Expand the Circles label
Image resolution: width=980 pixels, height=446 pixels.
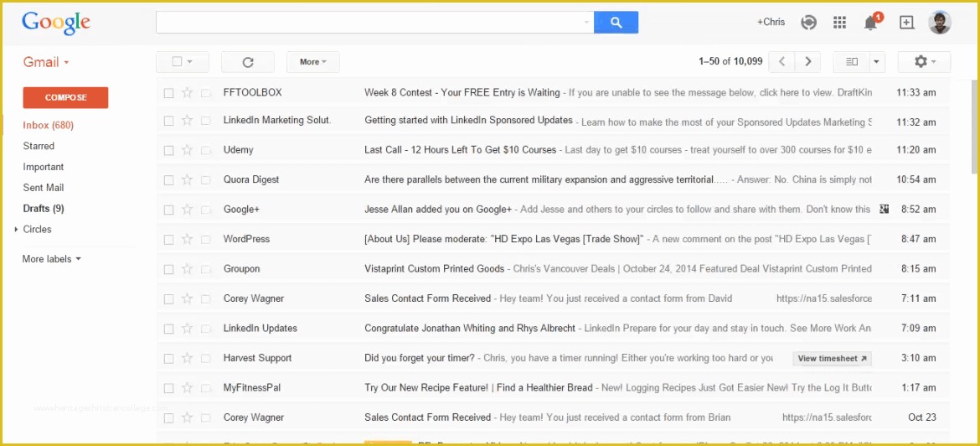16,230
